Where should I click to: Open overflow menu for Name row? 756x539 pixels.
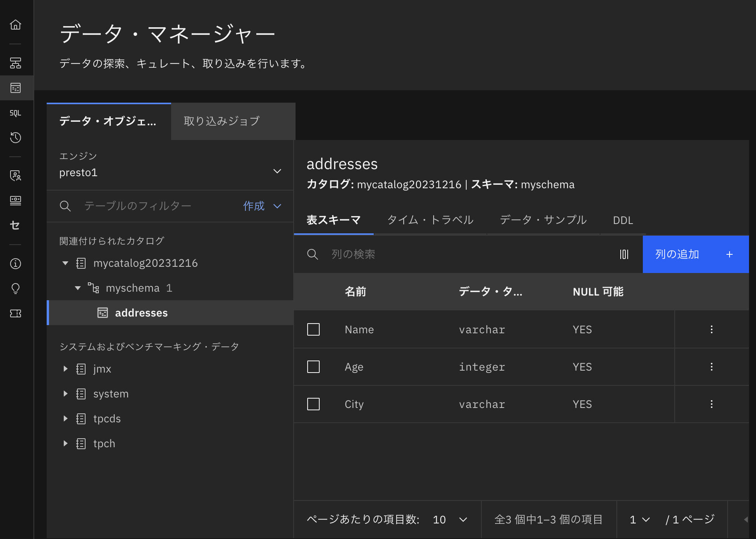click(711, 329)
